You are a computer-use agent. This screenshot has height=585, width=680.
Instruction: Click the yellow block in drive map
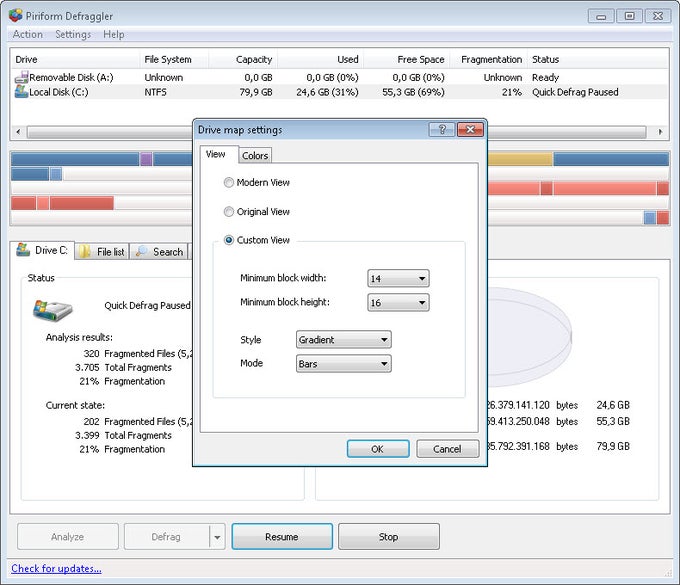520,159
